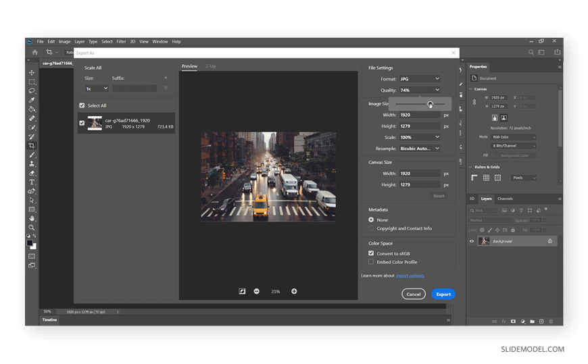Image resolution: width=588 pixels, height=364 pixels.
Task: Select the Type tool
Action: pyautogui.click(x=32, y=182)
